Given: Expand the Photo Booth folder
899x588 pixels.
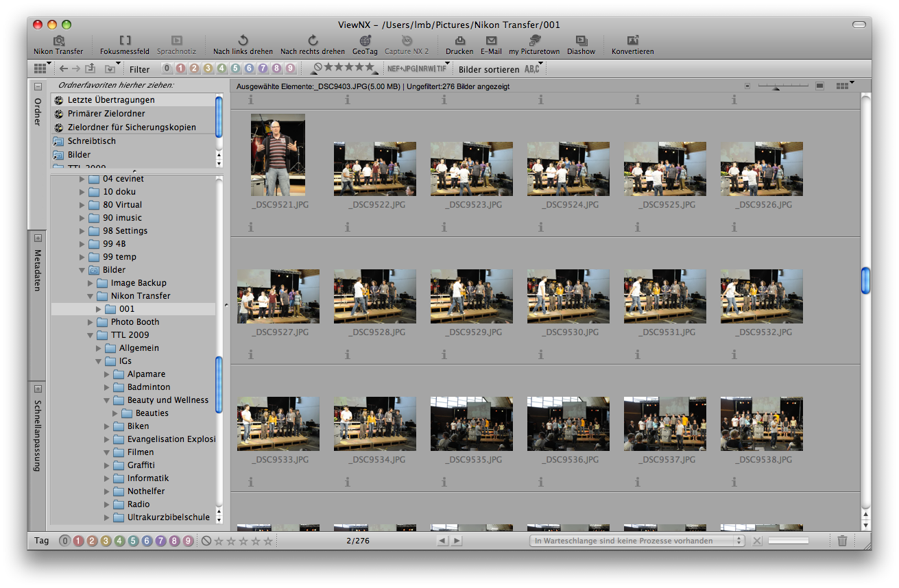Looking at the screenshot, I should pyautogui.click(x=91, y=322).
